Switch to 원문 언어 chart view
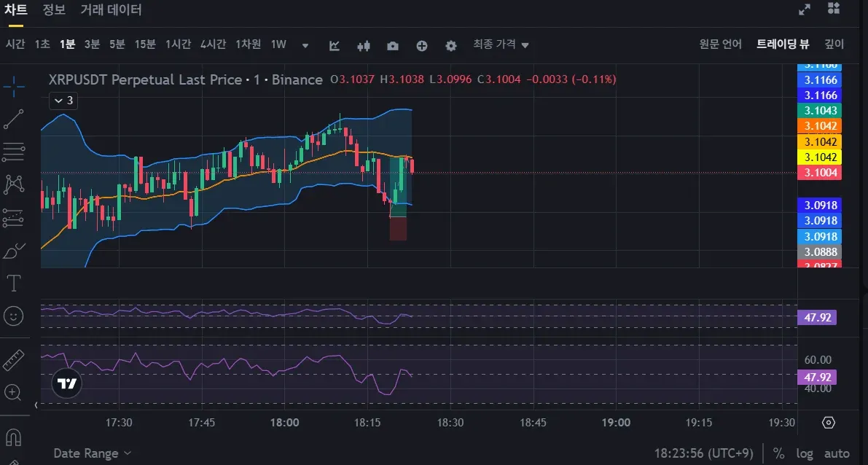The image size is (868, 465). click(720, 44)
